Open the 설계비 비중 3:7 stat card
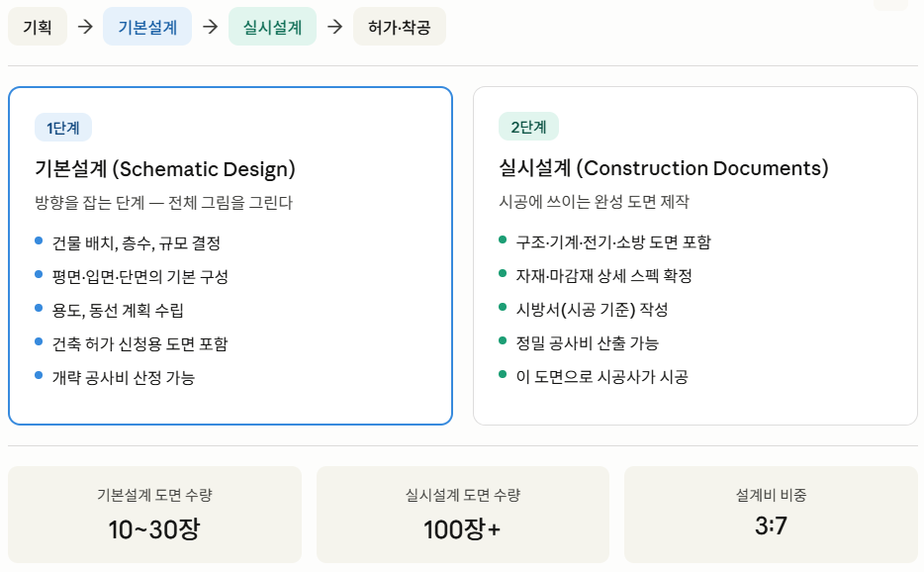 (x=771, y=515)
